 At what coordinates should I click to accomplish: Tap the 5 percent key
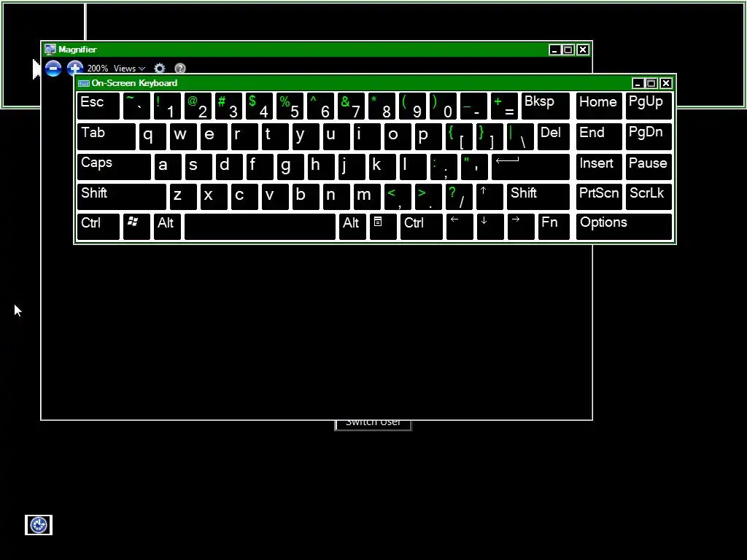point(290,106)
